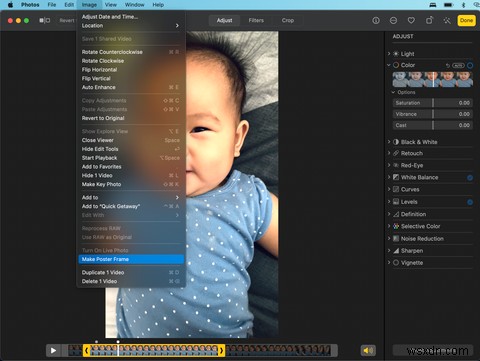The width and height of the screenshot is (480, 361).
Task: Expand the Retouch section
Action: click(x=389, y=153)
